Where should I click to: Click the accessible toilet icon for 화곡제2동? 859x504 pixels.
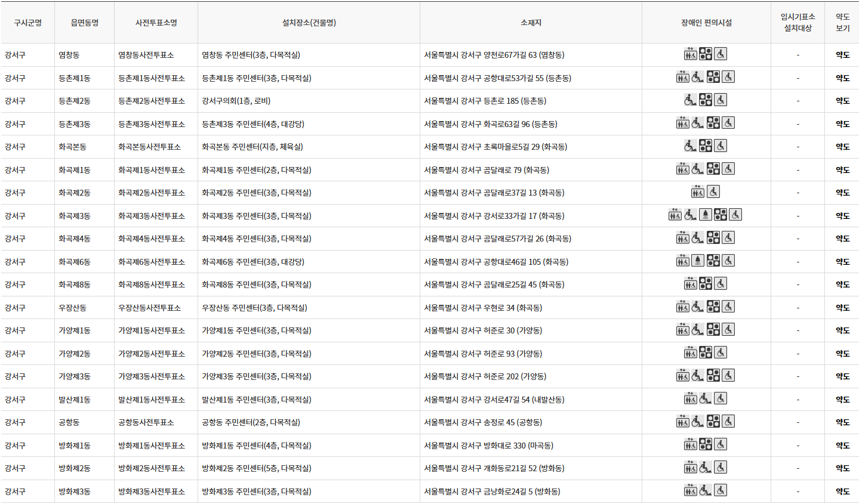[713, 191]
